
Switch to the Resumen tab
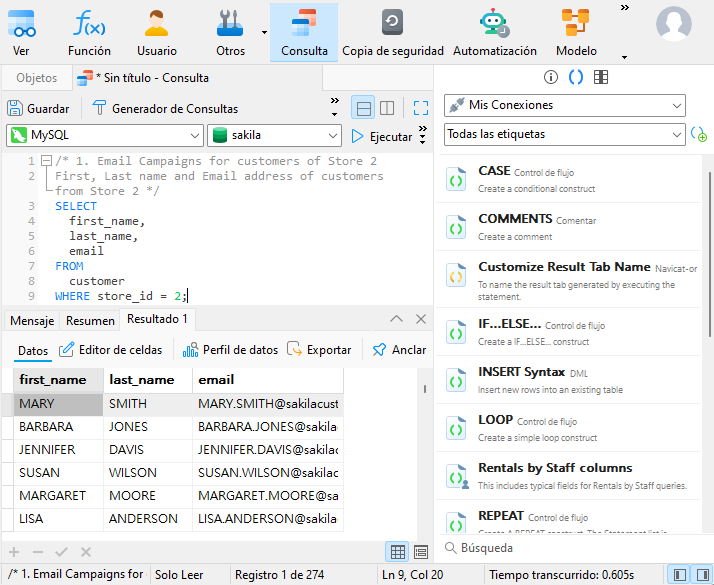tap(90, 321)
